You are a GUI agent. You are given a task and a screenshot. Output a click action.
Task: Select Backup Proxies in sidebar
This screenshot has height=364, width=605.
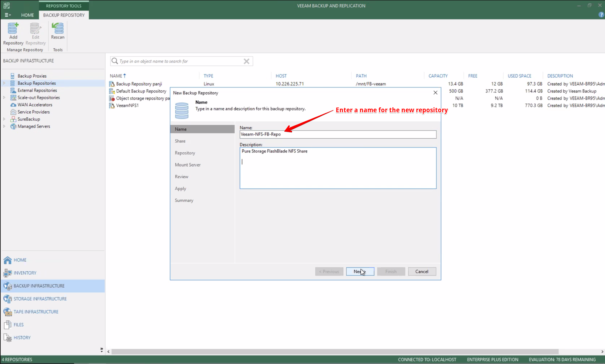pyautogui.click(x=32, y=75)
